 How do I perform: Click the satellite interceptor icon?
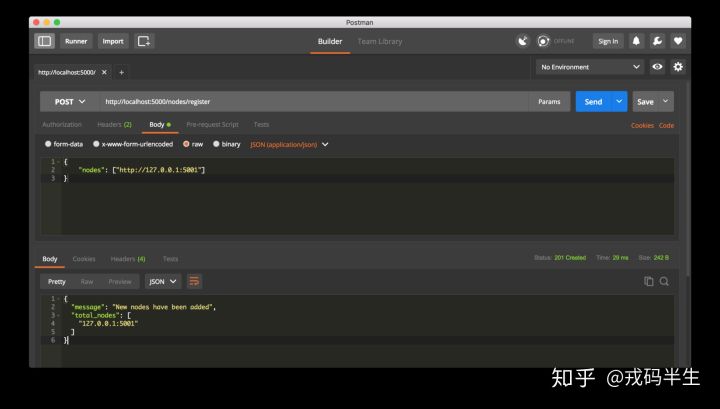point(522,41)
